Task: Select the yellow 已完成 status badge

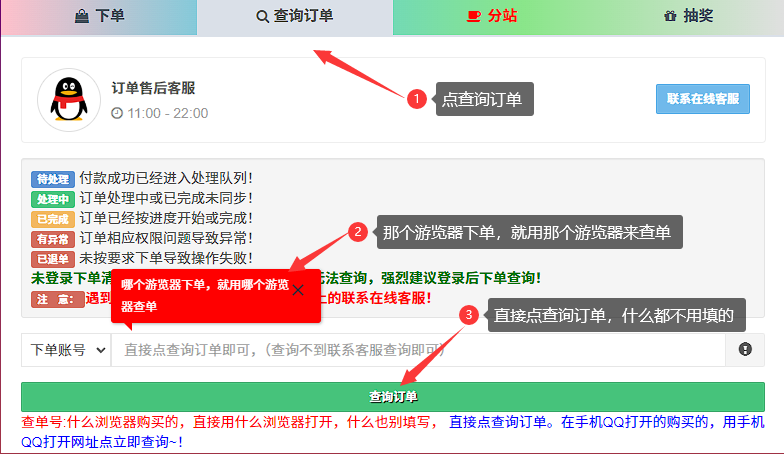Action: tap(52, 219)
